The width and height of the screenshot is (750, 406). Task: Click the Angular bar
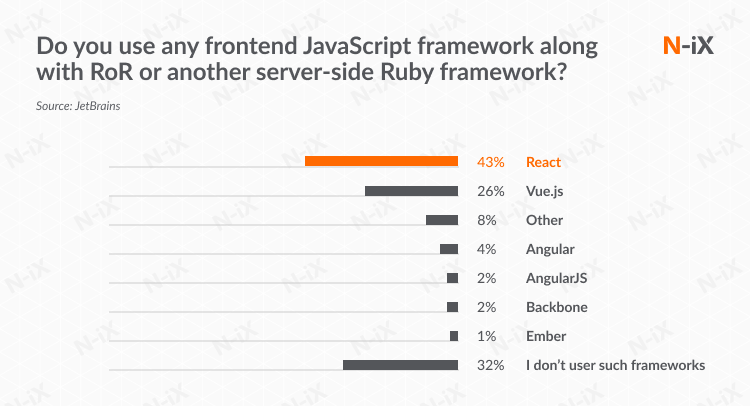coord(449,249)
